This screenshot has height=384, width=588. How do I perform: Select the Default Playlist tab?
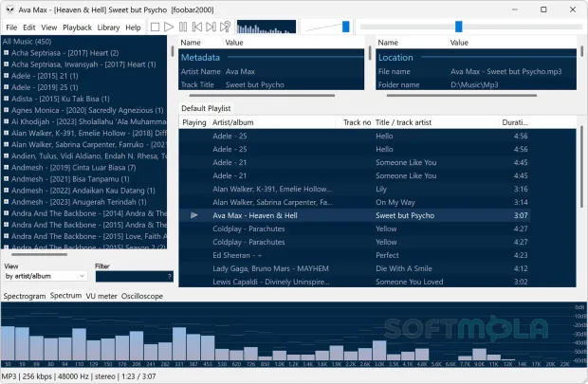click(206, 108)
